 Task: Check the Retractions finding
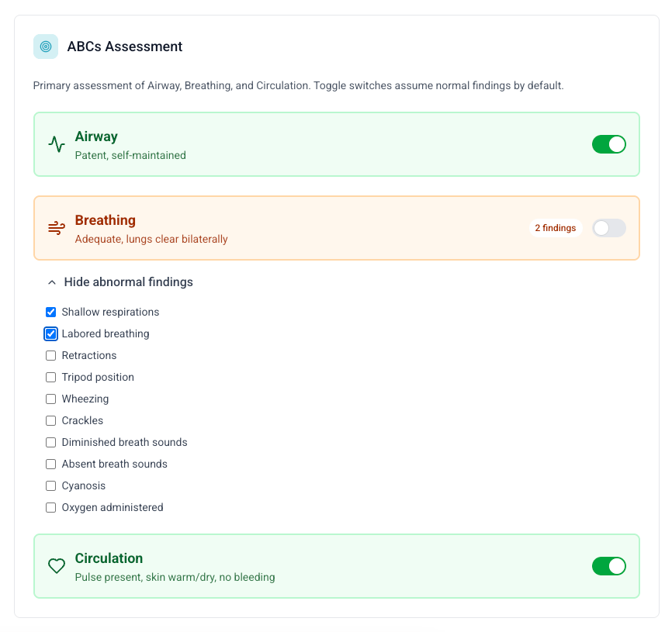point(50,355)
